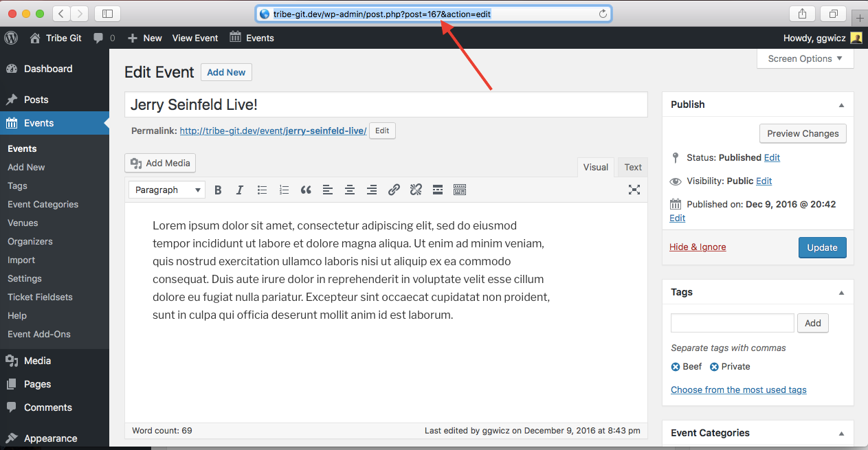Viewport: 868px width, 450px height.
Task: Insert Read More tag
Action: [438, 190]
